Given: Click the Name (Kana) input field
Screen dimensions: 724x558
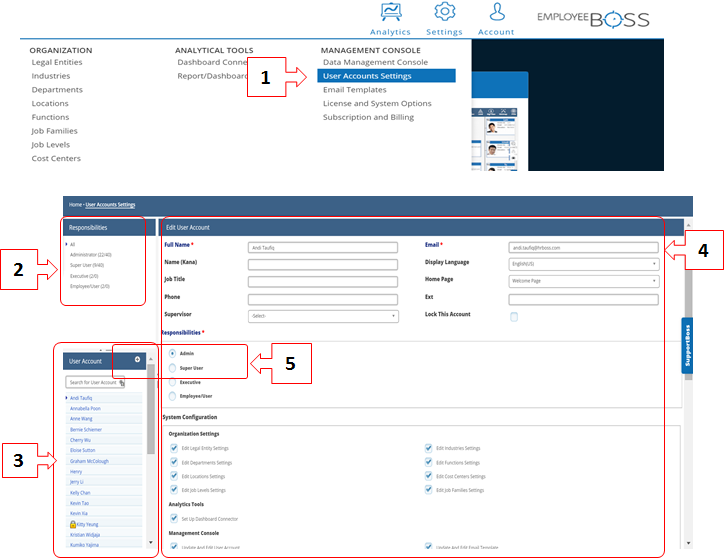Looking at the screenshot, I should (323, 264).
